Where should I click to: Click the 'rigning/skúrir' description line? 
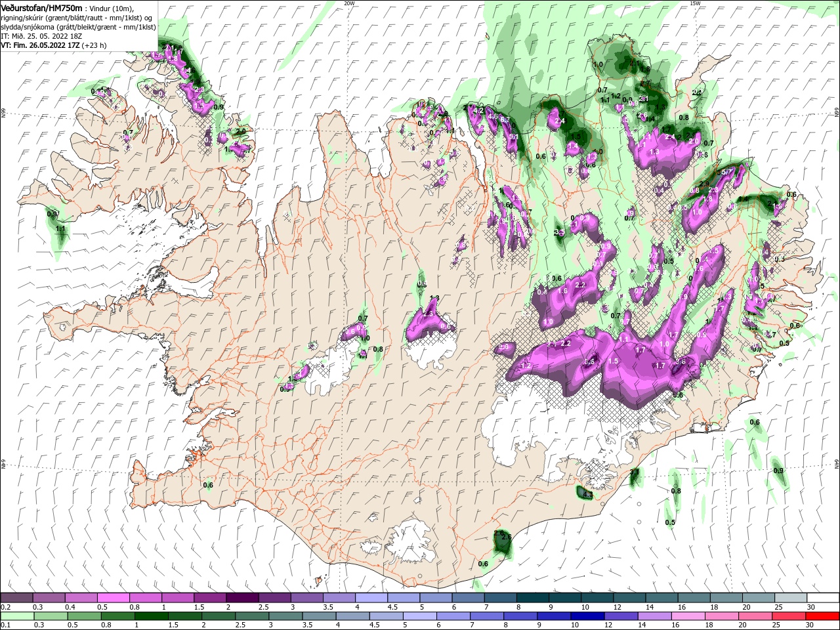click(x=76, y=18)
